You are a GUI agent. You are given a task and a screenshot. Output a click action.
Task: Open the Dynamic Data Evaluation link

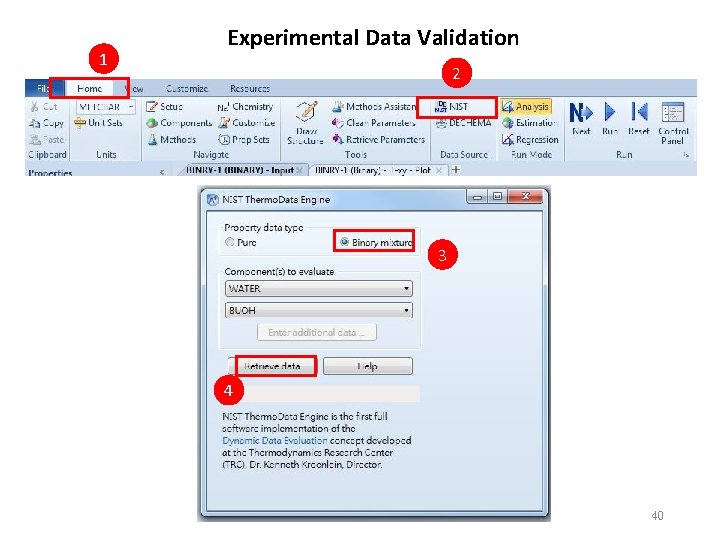coord(275,440)
